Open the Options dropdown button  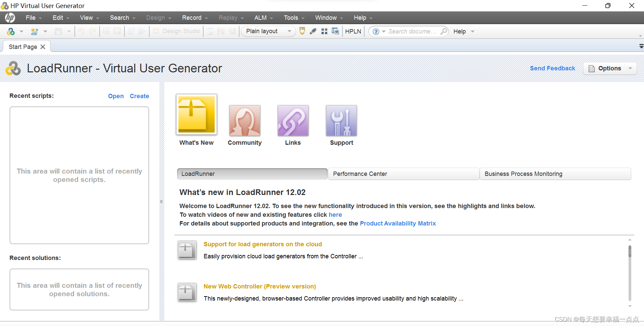[x=610, y=68]
